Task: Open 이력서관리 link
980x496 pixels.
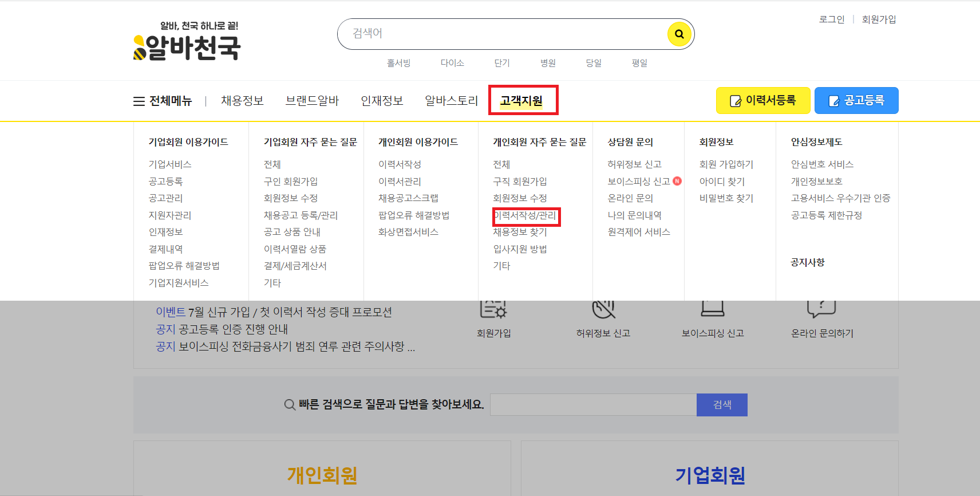Action: (x=400, y=182)
